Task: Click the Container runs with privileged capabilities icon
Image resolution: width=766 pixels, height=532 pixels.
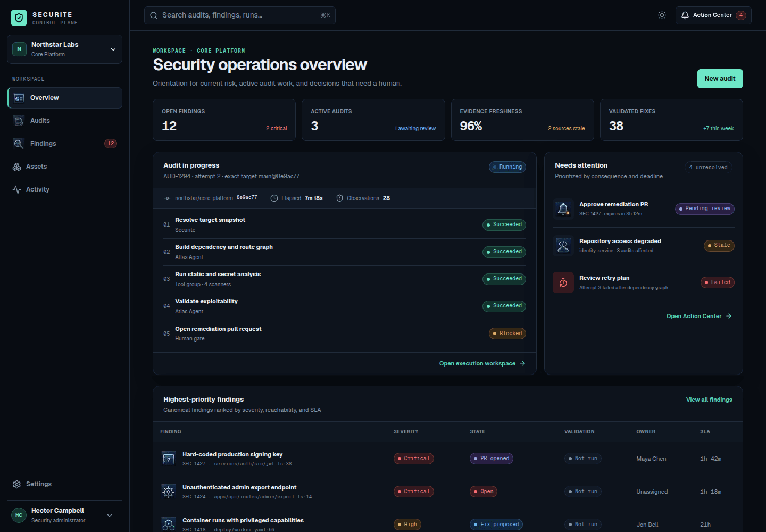Action: [x=169, y=525]
